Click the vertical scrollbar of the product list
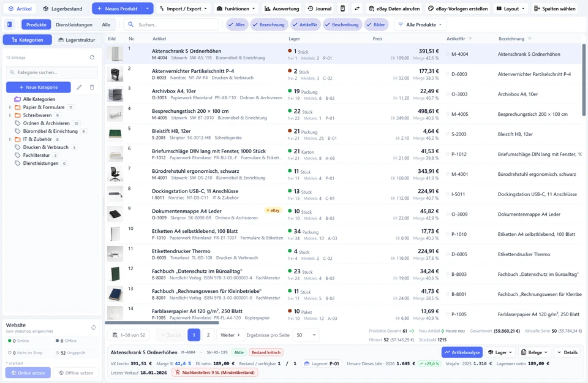 point(584,80)
